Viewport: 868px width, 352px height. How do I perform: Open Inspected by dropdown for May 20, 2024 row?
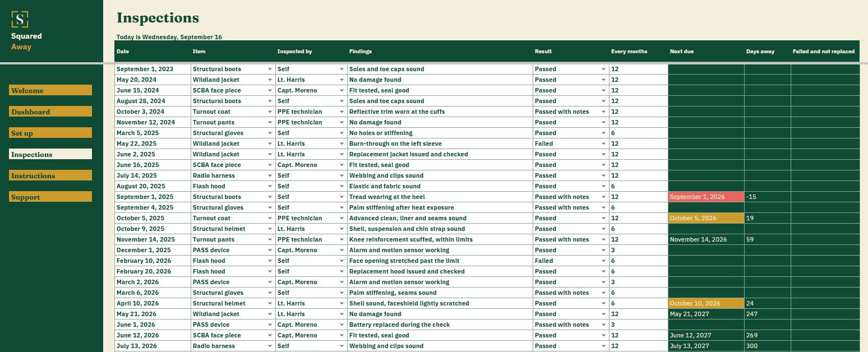pos(342,80)
